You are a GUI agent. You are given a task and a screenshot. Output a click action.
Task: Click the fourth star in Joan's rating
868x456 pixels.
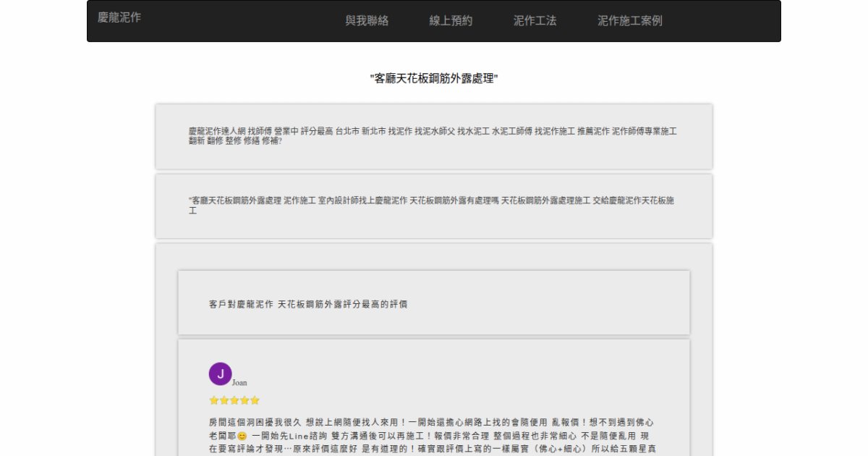[x=244, y=400]
